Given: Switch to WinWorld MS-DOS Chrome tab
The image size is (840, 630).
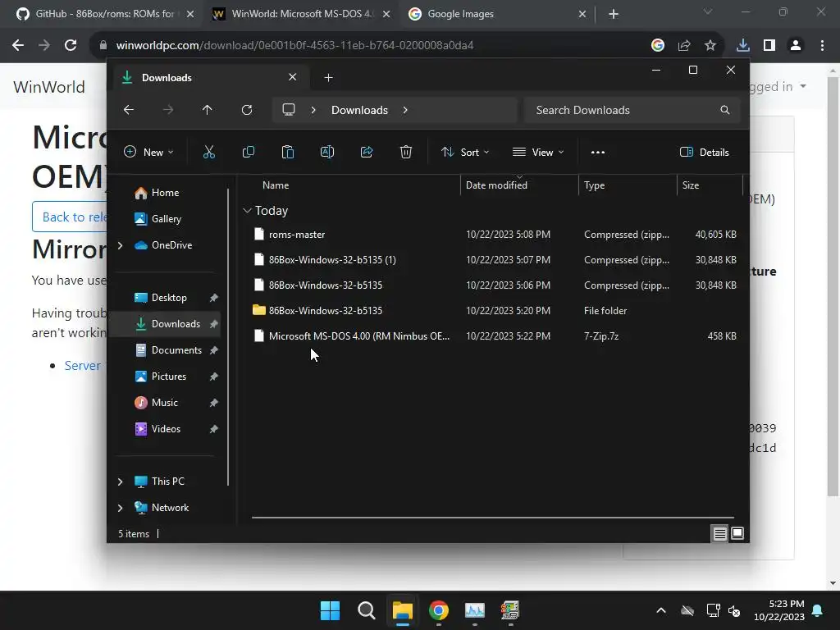Looking at the screenshot, I should [302, 14].
